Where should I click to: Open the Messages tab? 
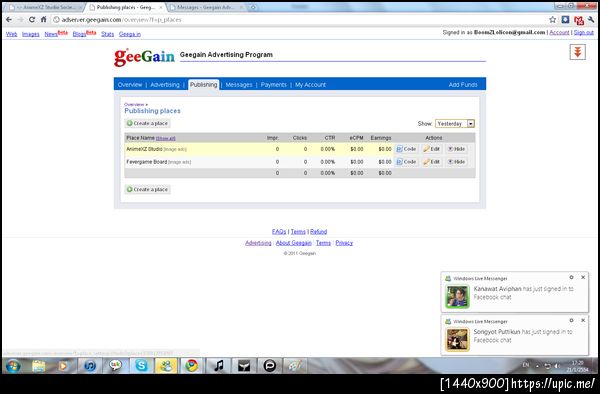click(239, 85)
